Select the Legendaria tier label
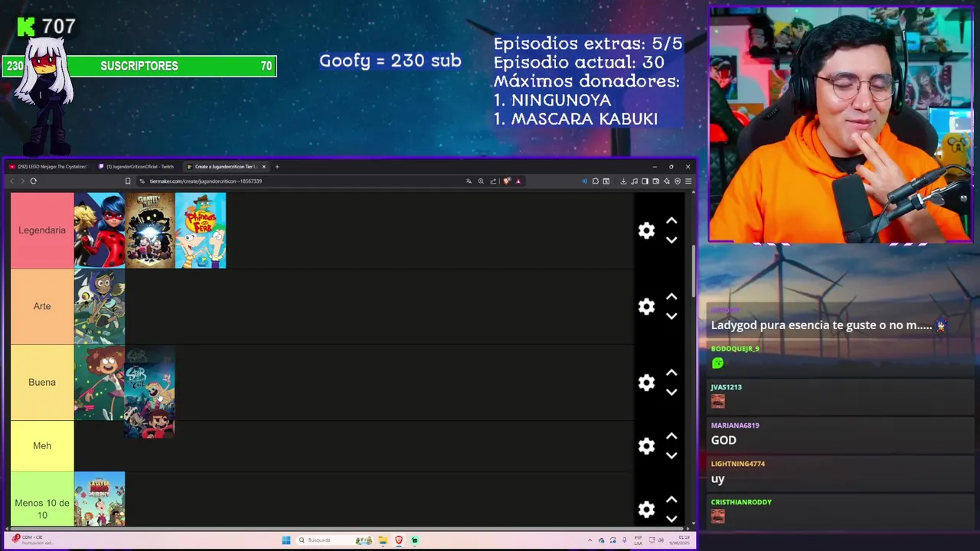This screenshot has height=551, width=980. tap(42, 230)
